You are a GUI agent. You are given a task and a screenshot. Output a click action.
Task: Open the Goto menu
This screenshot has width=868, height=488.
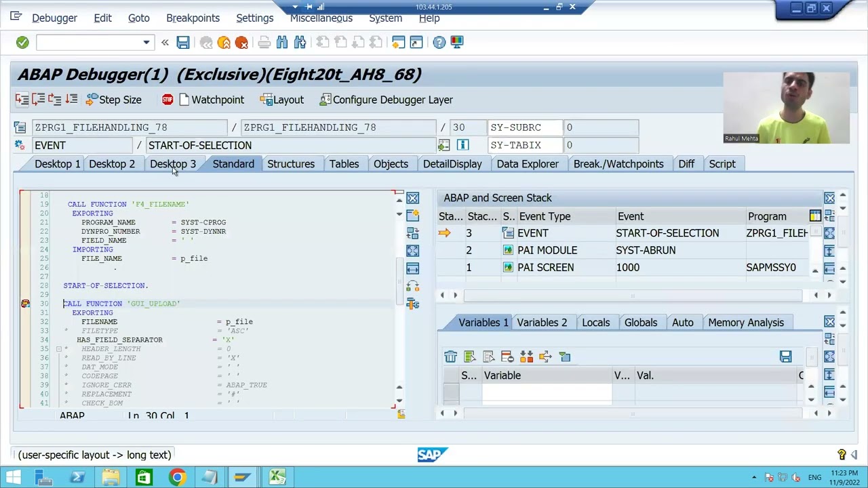(138, 18)
